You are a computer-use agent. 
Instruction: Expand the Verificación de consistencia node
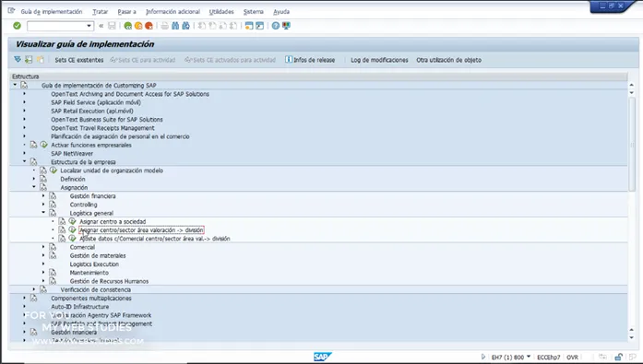click(34, 289)
